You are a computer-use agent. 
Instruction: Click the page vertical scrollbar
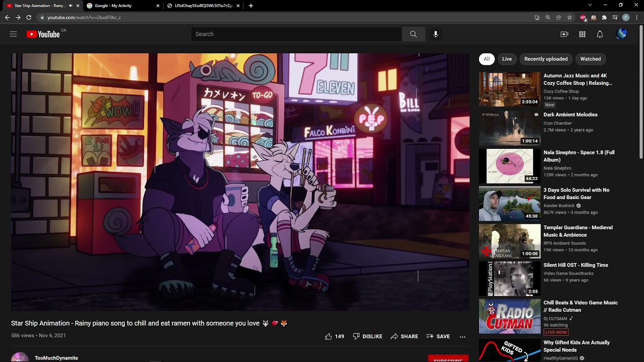tap(641, 92)
